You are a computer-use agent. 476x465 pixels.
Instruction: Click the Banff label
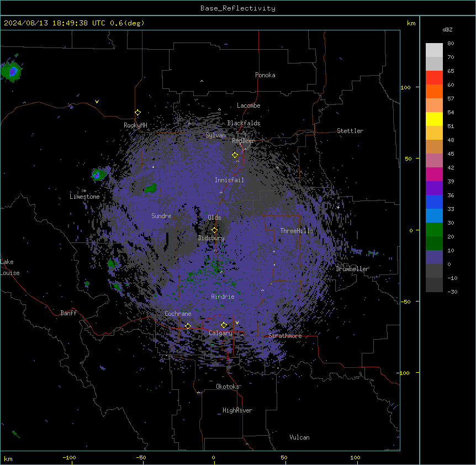coord(68,313)
